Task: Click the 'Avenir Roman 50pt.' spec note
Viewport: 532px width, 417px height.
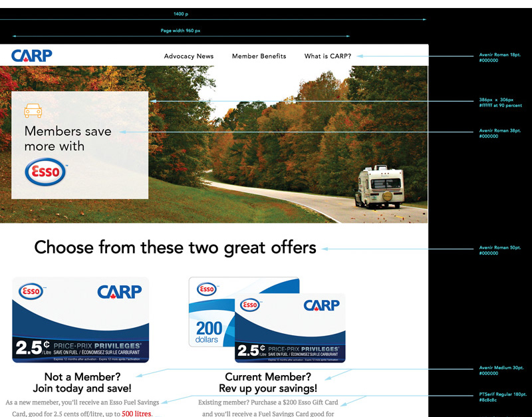Action: point(500,251)
